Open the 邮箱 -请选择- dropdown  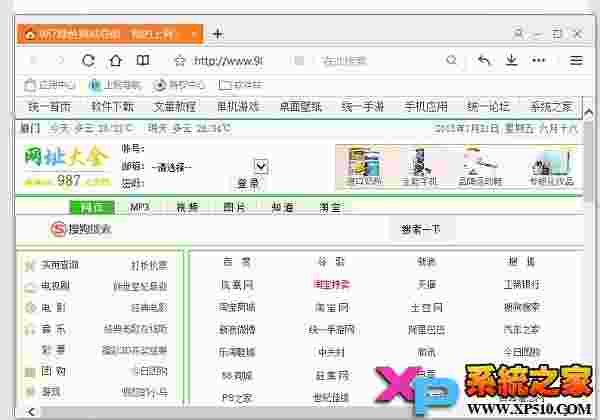209,167
